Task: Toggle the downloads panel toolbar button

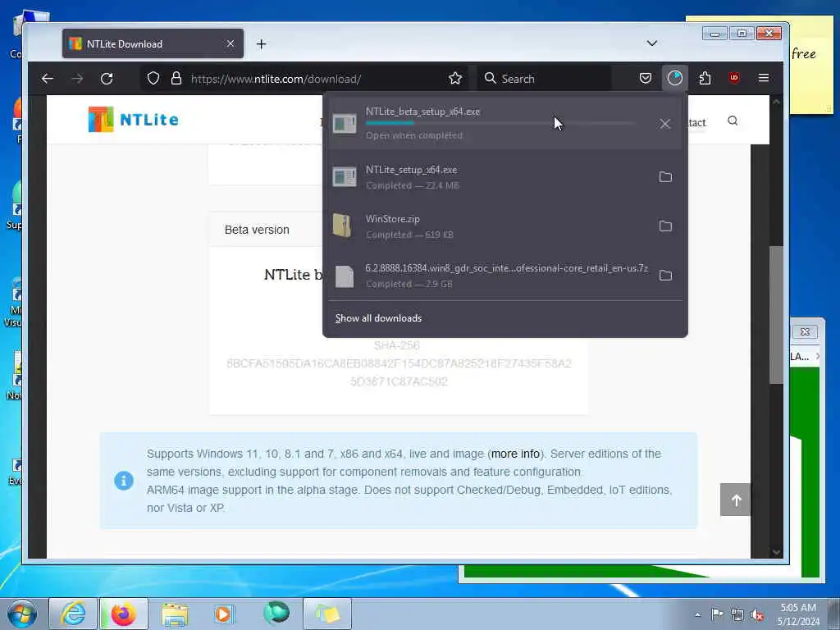Action: [x=675, y=78]
